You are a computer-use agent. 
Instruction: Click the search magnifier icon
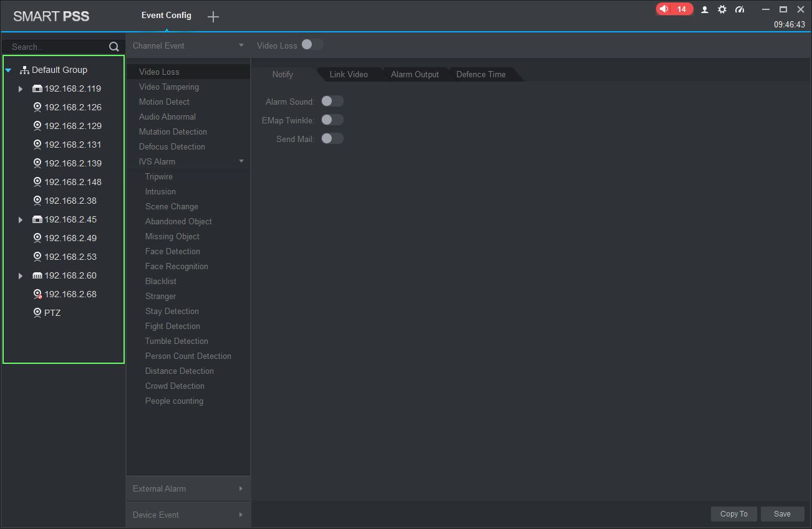click(114, 47)
